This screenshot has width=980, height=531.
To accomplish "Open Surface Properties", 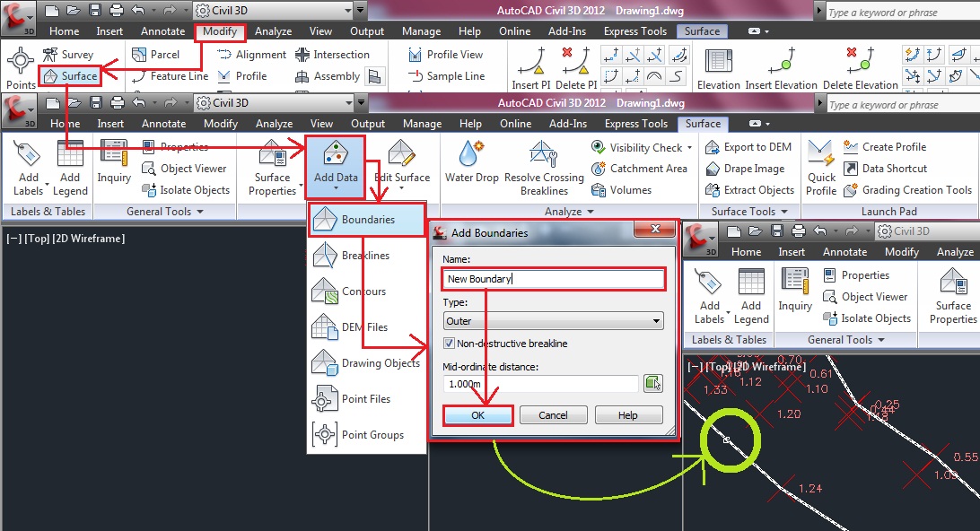I will (x=273, y=168).
